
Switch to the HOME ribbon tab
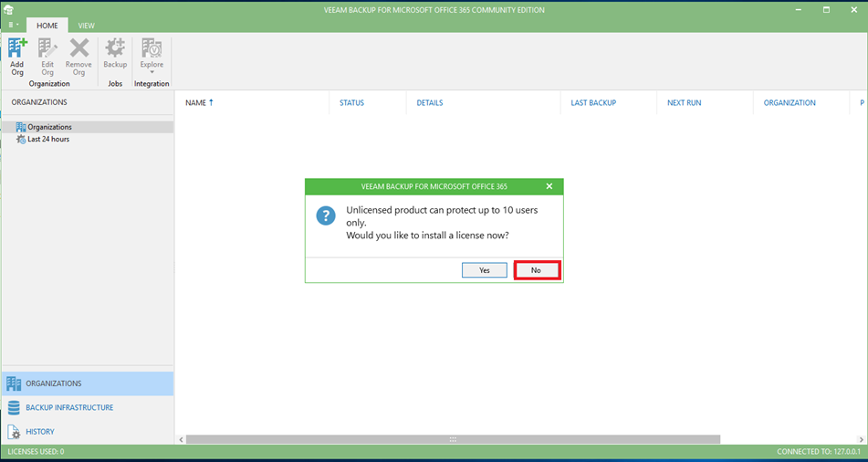coord(47,26)
